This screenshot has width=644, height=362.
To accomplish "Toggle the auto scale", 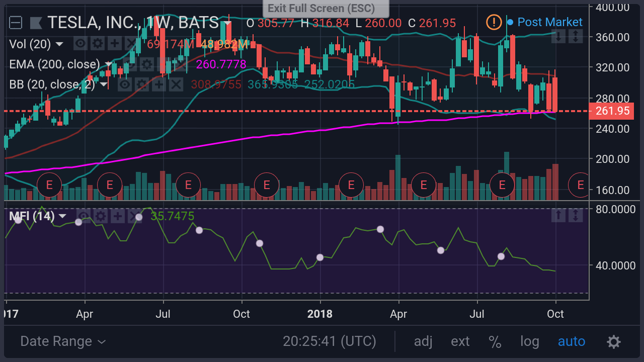I will coord(572,341).
